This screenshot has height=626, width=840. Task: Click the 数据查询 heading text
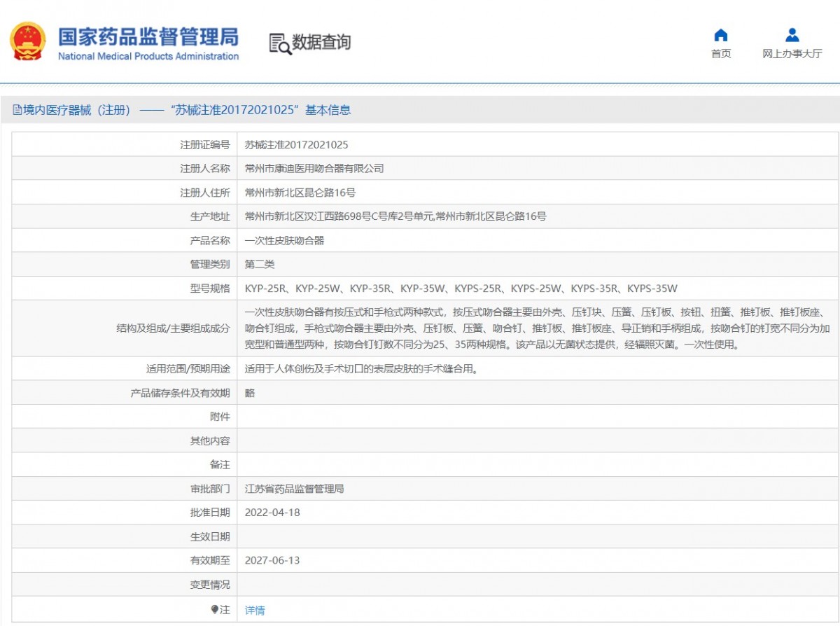(321, 43)
